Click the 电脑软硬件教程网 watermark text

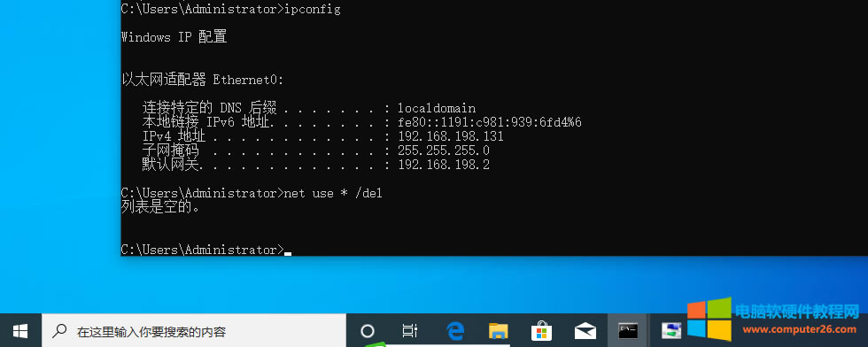pos(797,311)
